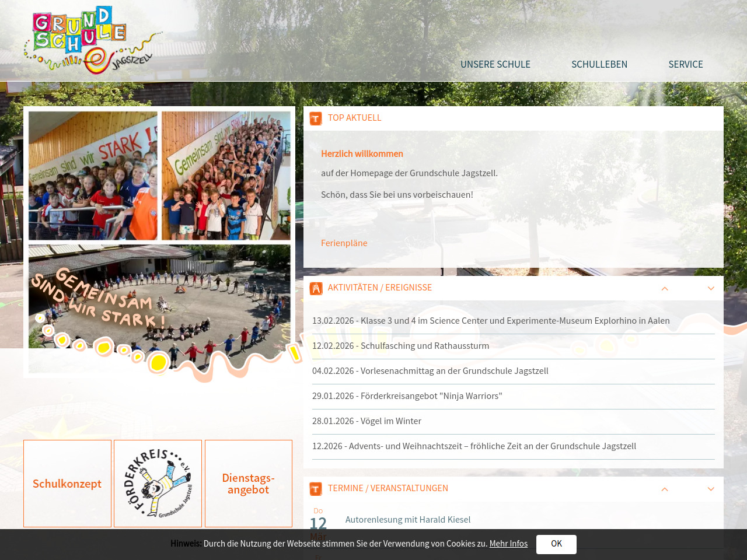Open the Schulfasching und Rathaussturm article
747x560 pixels.
[x=400, y=345]
